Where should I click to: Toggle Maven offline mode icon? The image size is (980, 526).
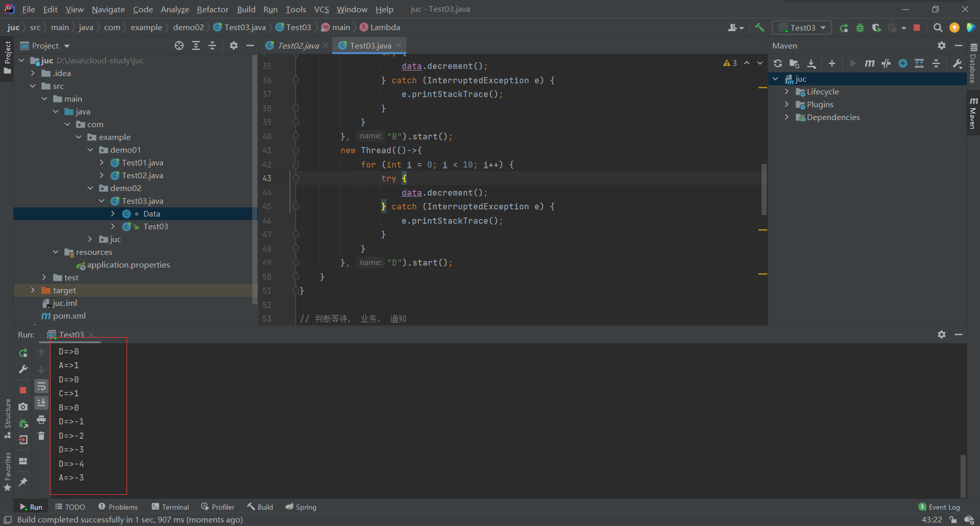886,63
